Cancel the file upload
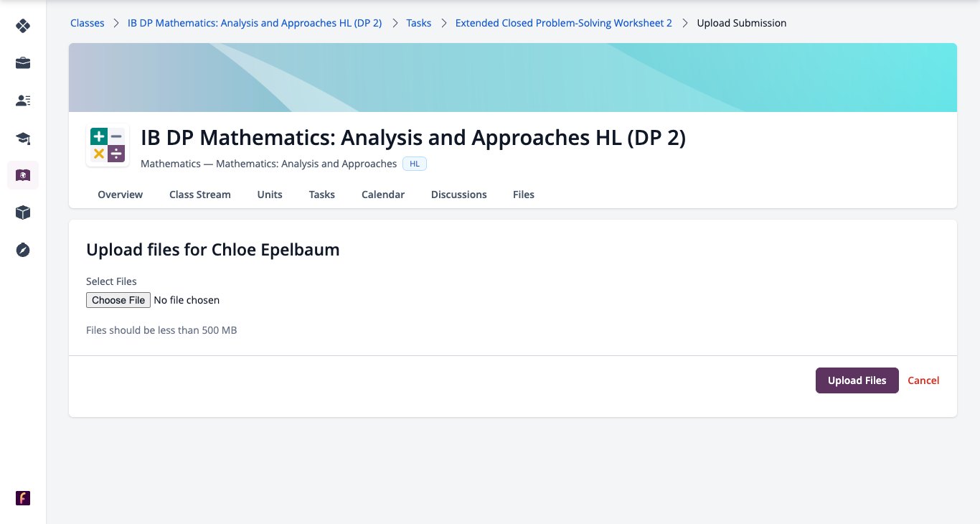Viewport: 980px width, 524px height. tap(923, 380)
